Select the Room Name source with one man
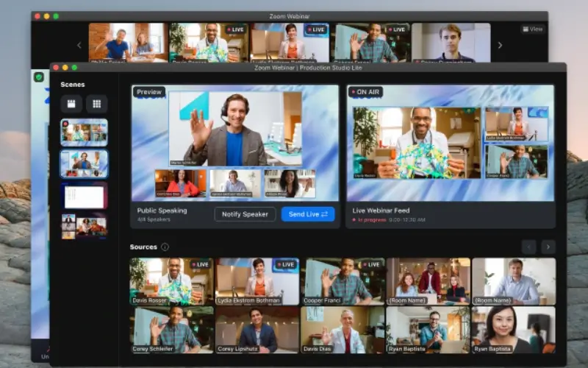 click(514, 281)
